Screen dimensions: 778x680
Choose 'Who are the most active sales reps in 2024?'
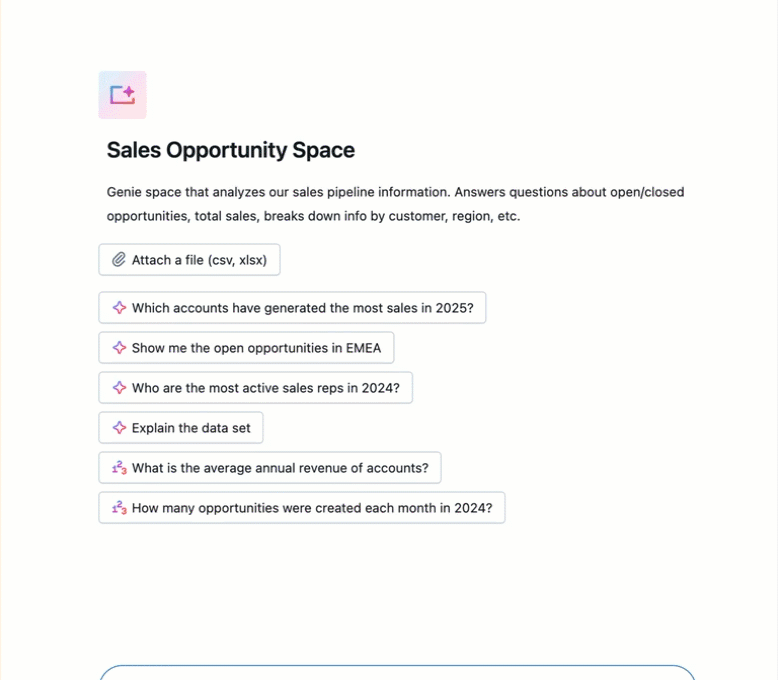tap(265, 388)
